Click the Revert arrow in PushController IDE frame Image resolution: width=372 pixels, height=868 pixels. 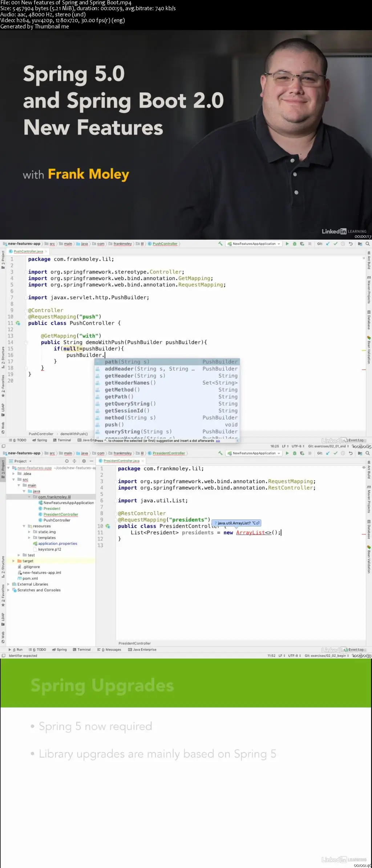(x=351, y=244)
